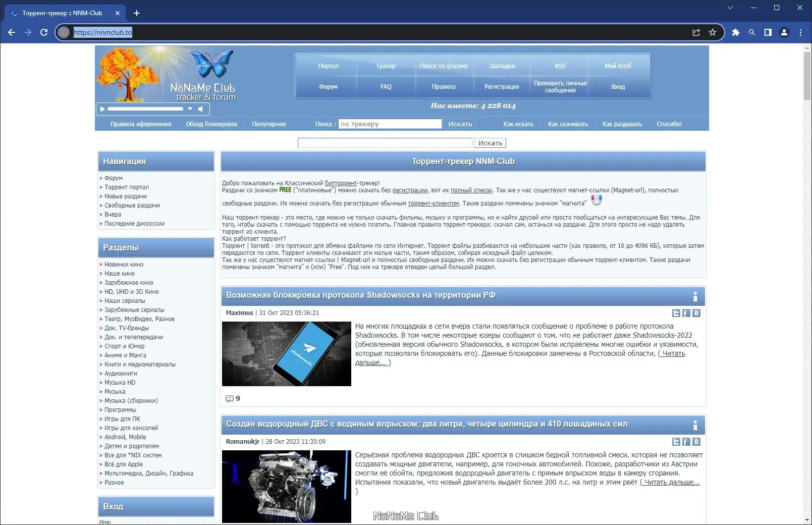Close the NNM-Club browser tab
This screenshot has height=525, width=812.
click(x=118, y=13)
